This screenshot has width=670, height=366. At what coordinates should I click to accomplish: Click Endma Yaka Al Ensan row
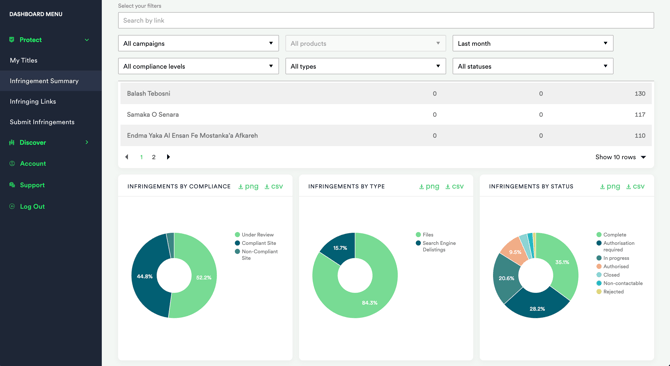click(x=386, y=135)
